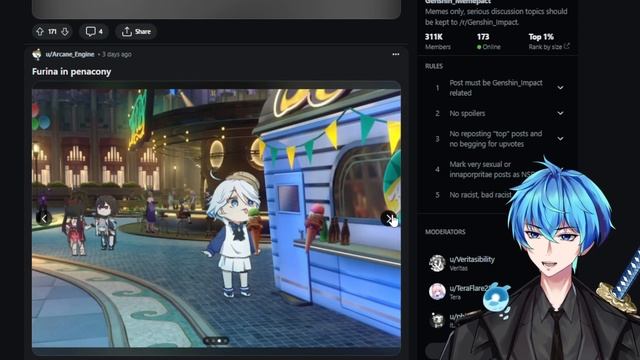Open moderator u/TeraFlare profile

pyautogui.click(x=469, y=288)
